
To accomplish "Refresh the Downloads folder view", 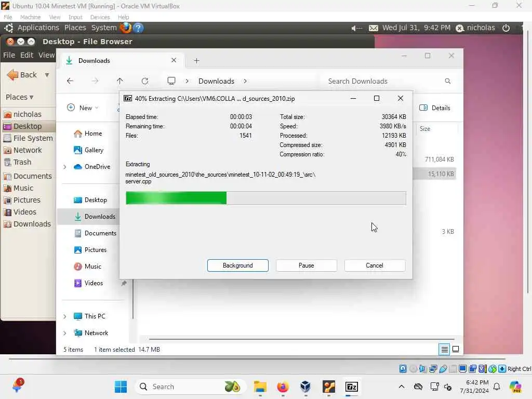I will click(145, 81).
